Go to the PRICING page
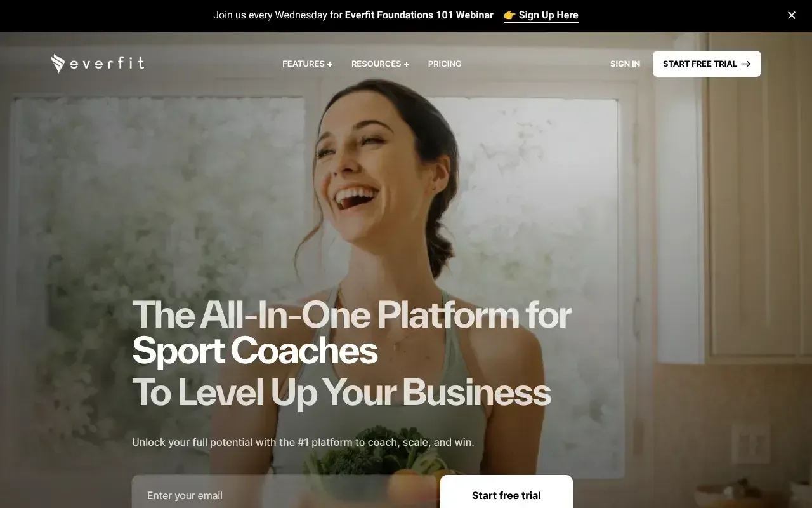The image size is (812, 508). click(445, 63)
